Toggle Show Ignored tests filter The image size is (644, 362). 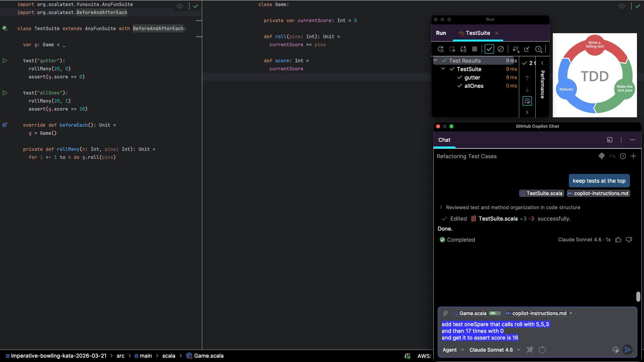[501, 49]
